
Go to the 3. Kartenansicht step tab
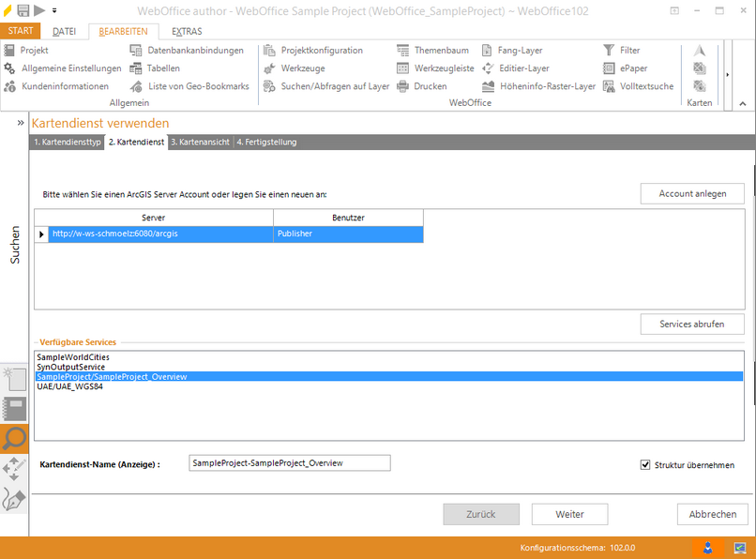click(x=201, y=142)
